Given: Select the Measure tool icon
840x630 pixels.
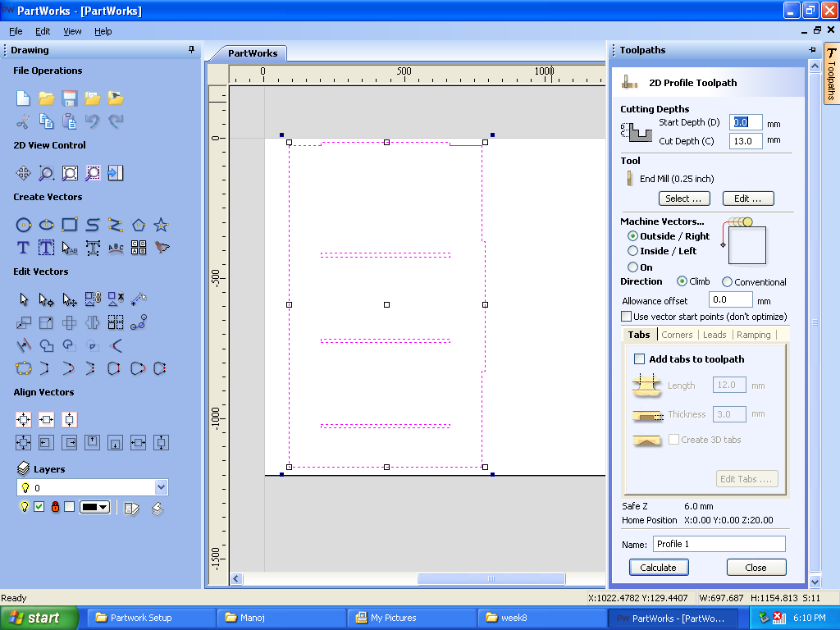Looking at the screenshot, I should [138, 299].
